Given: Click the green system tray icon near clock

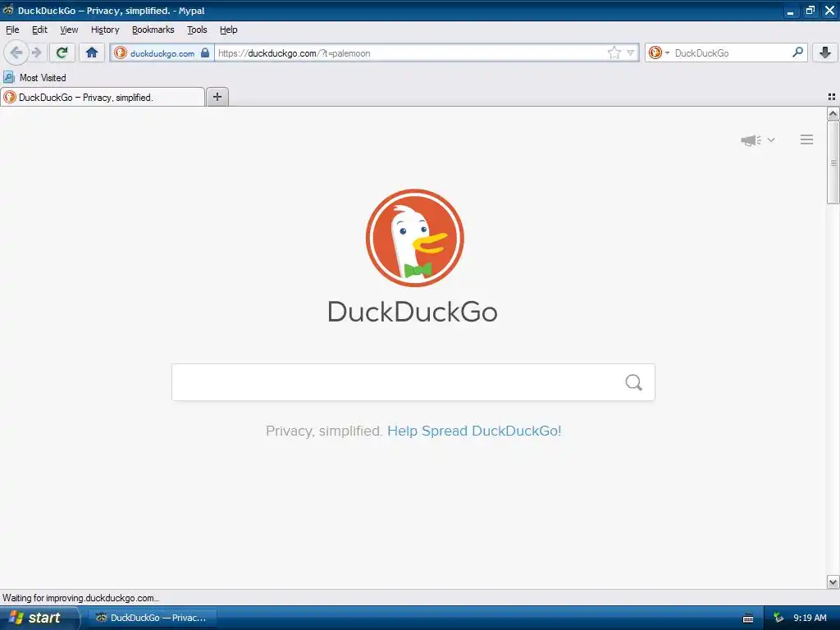Looking at the screenshot, I should [778, 618].
